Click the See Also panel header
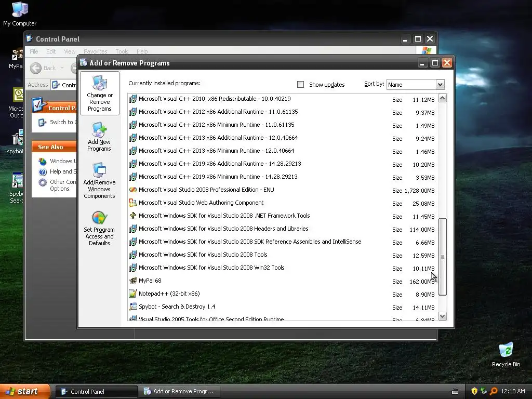This screenshot has height=399, width=532. point(54,147)
